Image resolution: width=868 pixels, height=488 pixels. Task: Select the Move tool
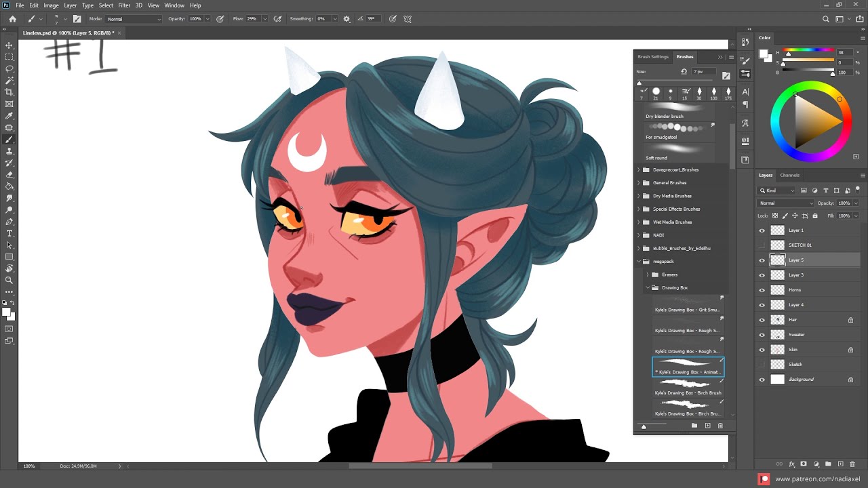9,45
